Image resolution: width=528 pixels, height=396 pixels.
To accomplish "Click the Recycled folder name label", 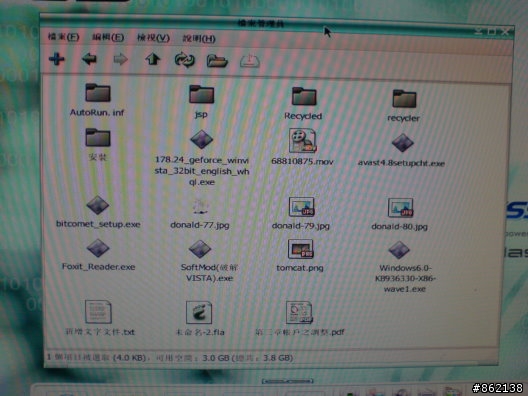I will coord(303,116).
